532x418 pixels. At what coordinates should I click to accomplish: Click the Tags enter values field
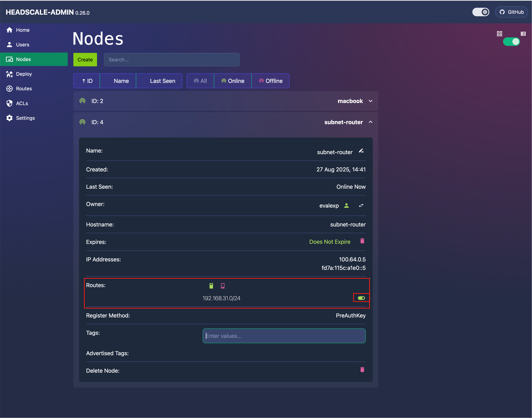pyautogui.click(x=284, y=336)
